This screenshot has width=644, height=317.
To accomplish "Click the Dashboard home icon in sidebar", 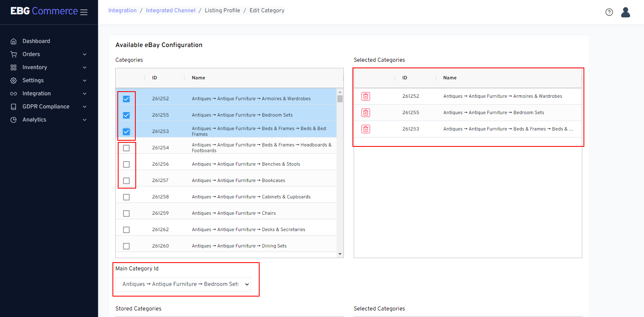I will [x=13, y=41].
